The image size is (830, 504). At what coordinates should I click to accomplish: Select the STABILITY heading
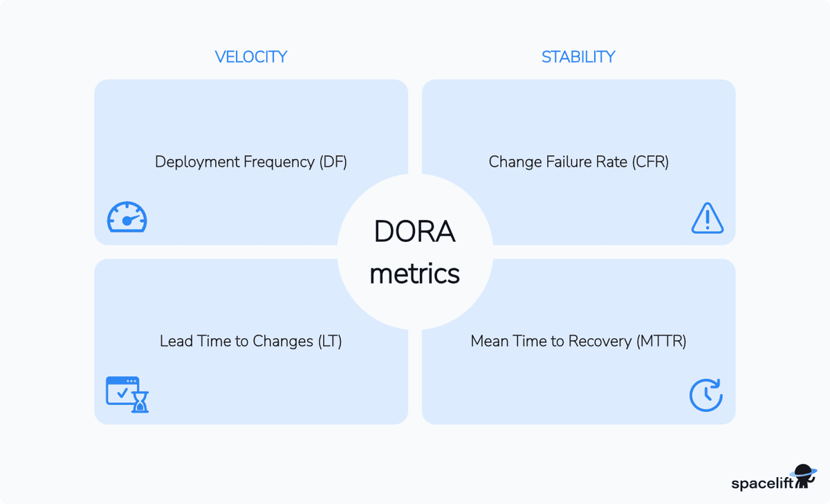tap(578, 57)
